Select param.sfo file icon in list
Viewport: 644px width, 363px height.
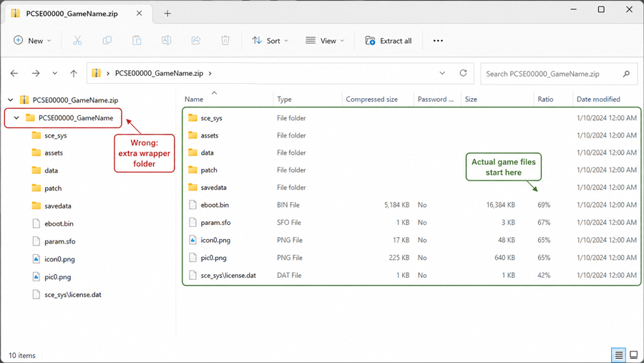click(192, 223)
